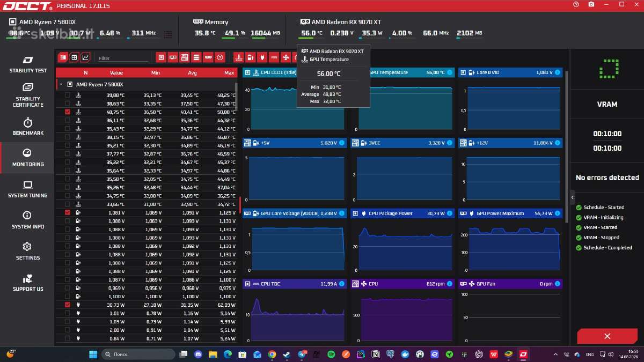The height and width of the screenshot is (362, 644).
Task: Open the Stability Test section
Action: (28, 64)
